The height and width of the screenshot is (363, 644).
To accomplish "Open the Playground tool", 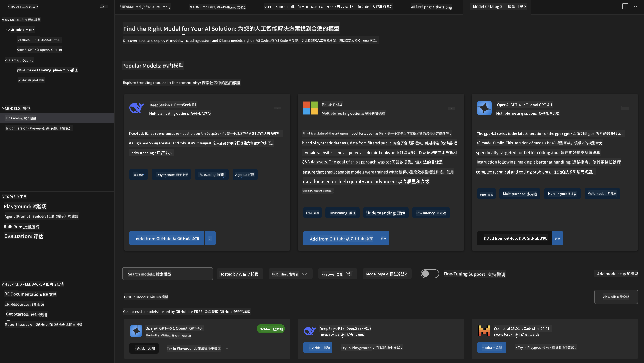I will tap(25, 207).
